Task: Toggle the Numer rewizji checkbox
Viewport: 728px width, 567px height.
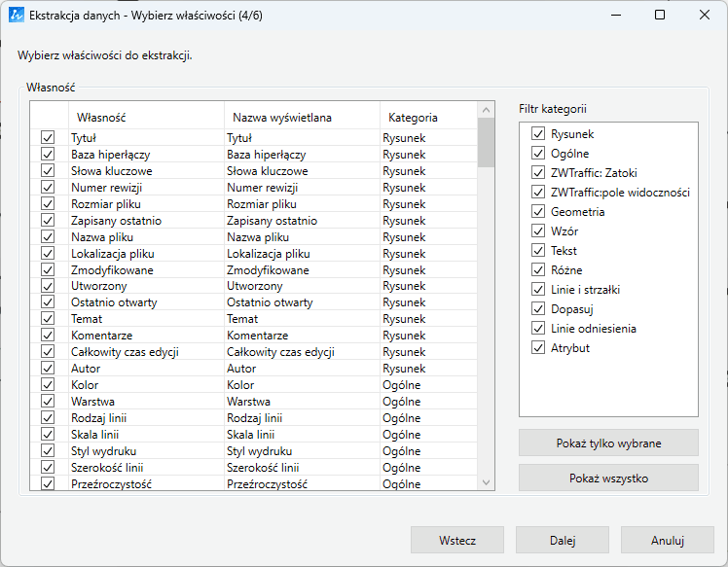Action: click(48, 187)
